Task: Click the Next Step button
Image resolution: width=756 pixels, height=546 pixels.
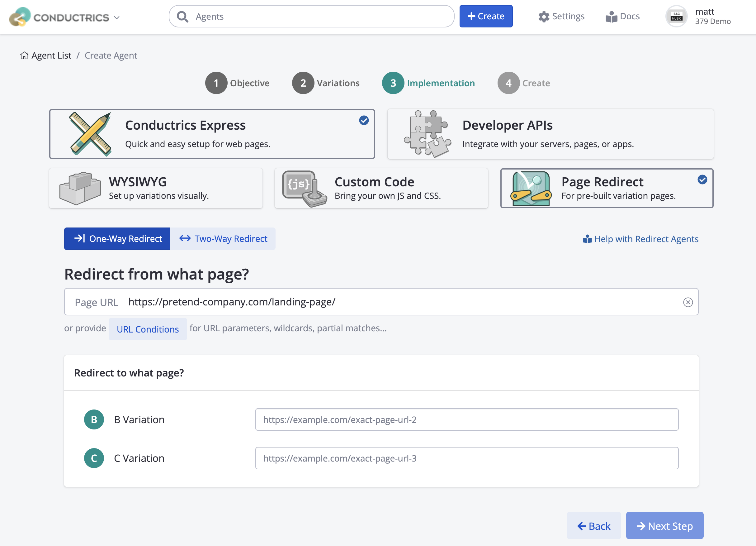Action: pos(664,526)
